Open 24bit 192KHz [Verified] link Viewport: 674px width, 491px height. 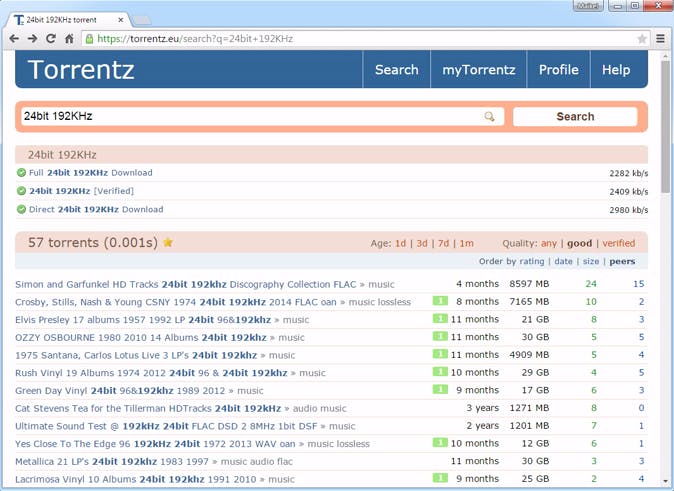coord(81,191)
